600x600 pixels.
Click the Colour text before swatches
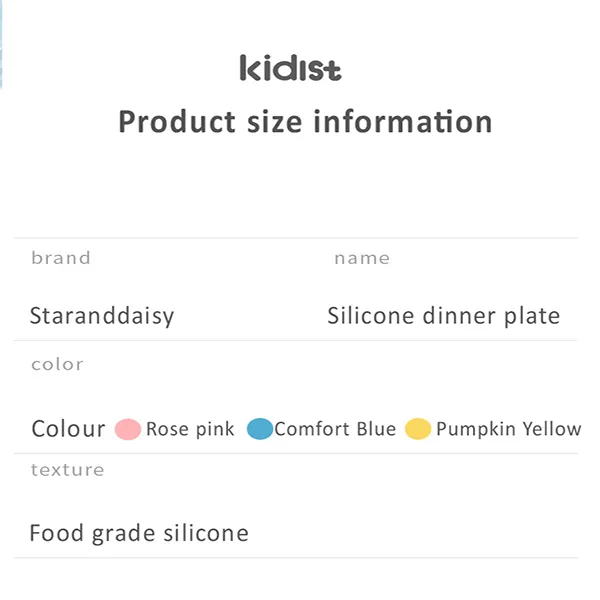68,429
